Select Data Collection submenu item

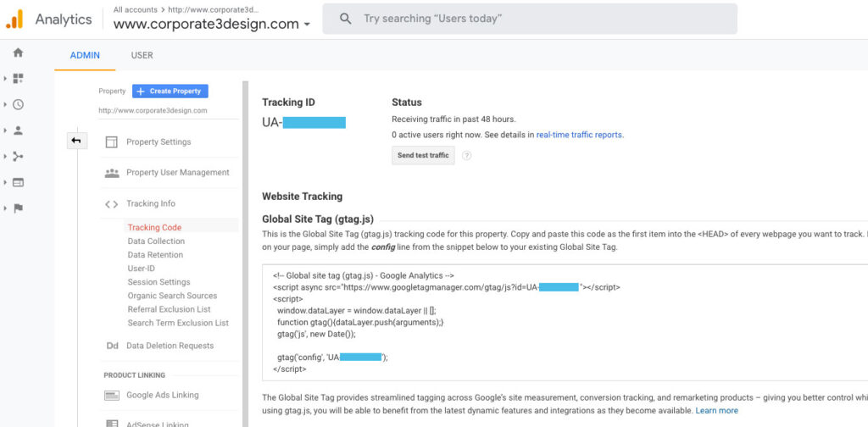point(156,241)
